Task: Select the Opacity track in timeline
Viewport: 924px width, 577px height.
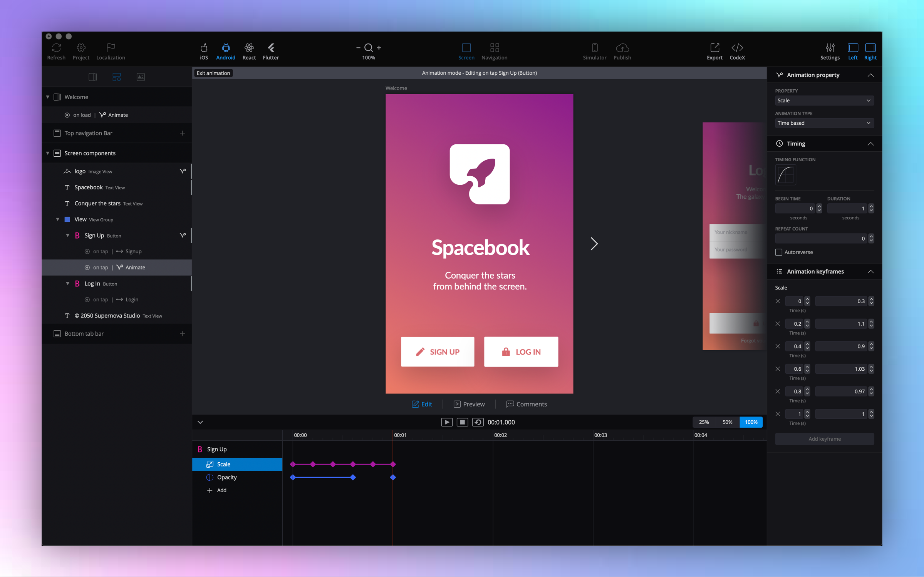Action: pyautogui.click(x=227, y=477)
